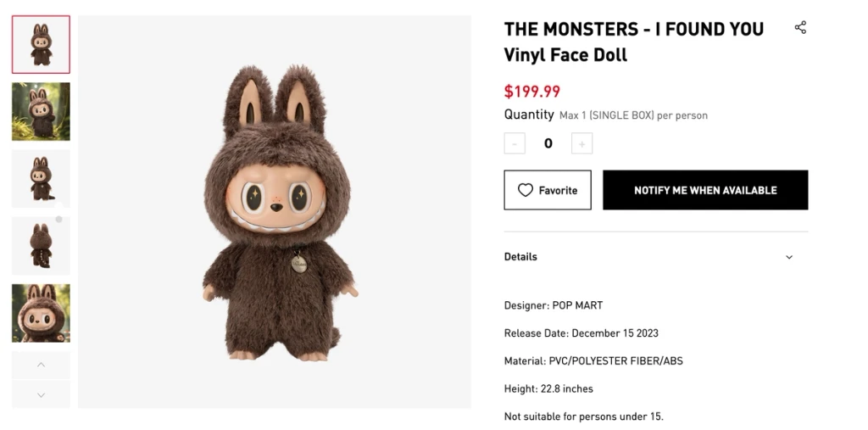The width and height of the screenshot is (868, 430).
Task: Click the share icon beside the product title
Action: [800, 28]
